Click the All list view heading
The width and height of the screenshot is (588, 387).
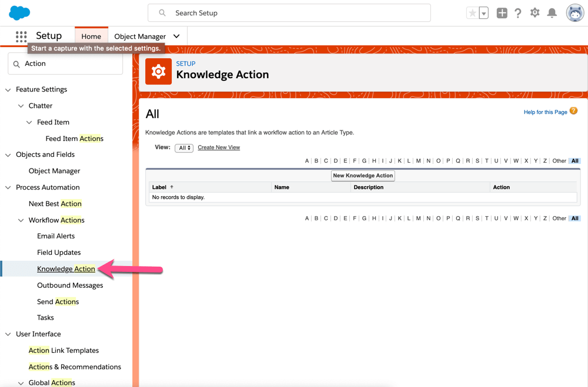[152, 114]
